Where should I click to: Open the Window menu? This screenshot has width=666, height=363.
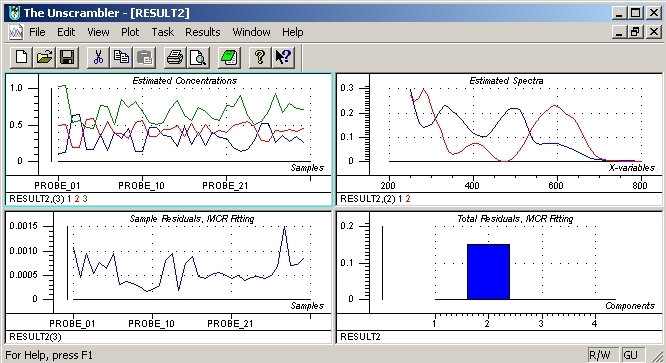point(251,32)
